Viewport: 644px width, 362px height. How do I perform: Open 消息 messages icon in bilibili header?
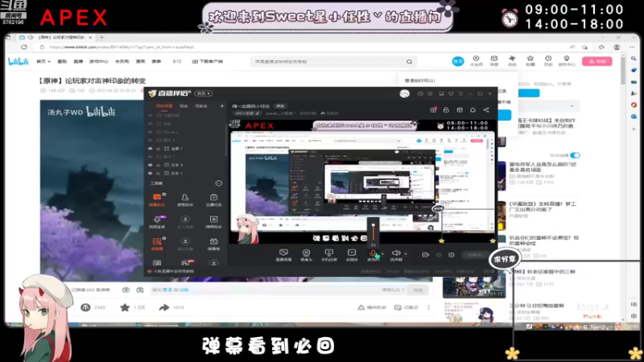click(494, 61)
